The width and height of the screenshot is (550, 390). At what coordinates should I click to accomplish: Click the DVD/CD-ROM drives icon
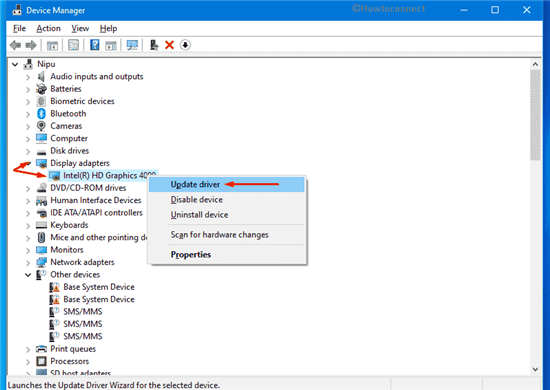click(41, 188)
